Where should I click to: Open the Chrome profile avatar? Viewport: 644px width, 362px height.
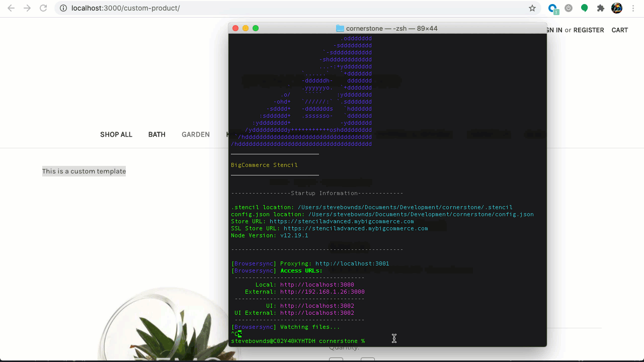pyautogui.click(x=616, y=8)
